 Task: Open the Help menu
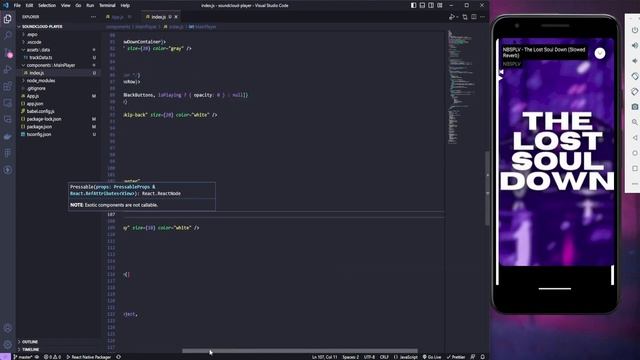(125, 5)
